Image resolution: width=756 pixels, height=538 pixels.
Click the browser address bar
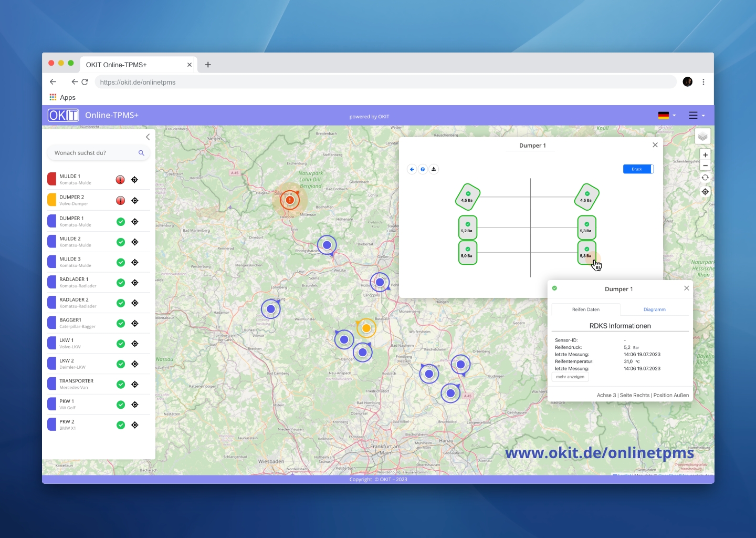386,82
